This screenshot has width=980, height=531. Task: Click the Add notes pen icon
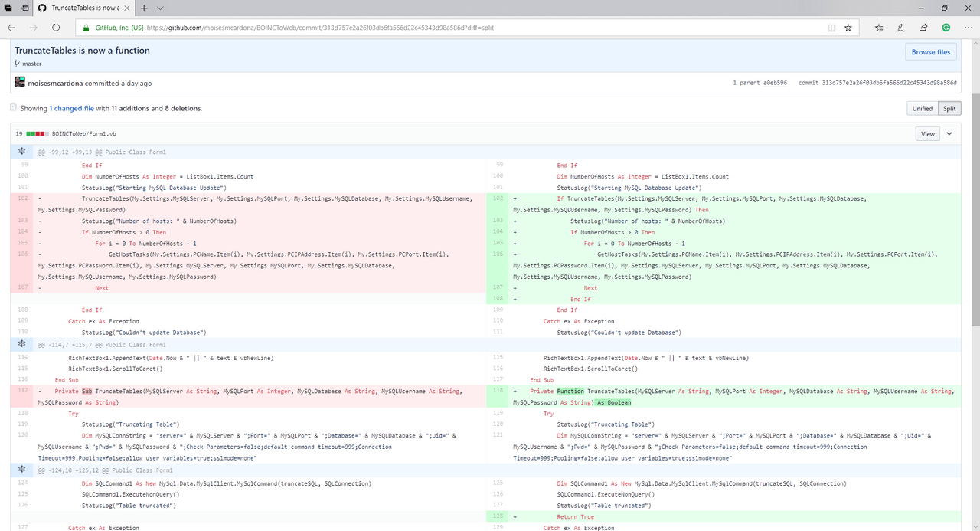click(901, 28)
